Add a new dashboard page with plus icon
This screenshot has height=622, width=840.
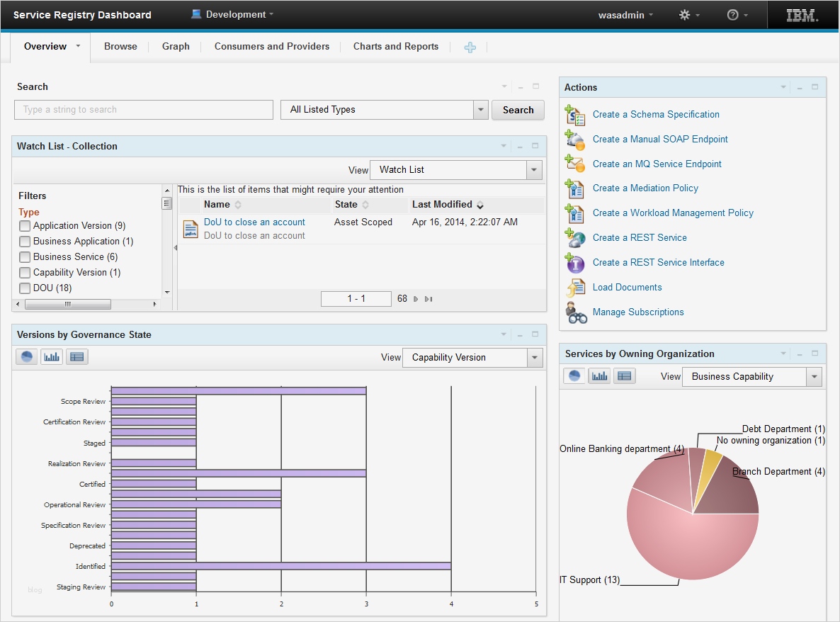[x=470, y=47]
